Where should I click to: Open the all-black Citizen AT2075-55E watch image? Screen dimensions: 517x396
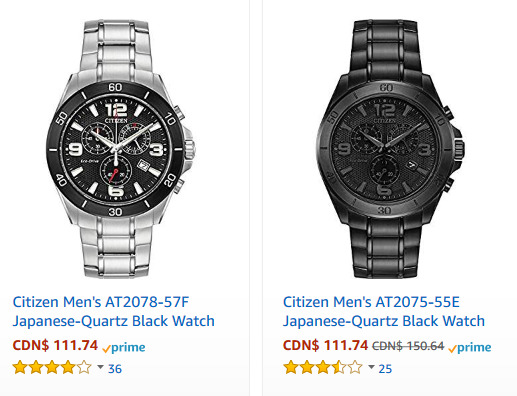390,149
